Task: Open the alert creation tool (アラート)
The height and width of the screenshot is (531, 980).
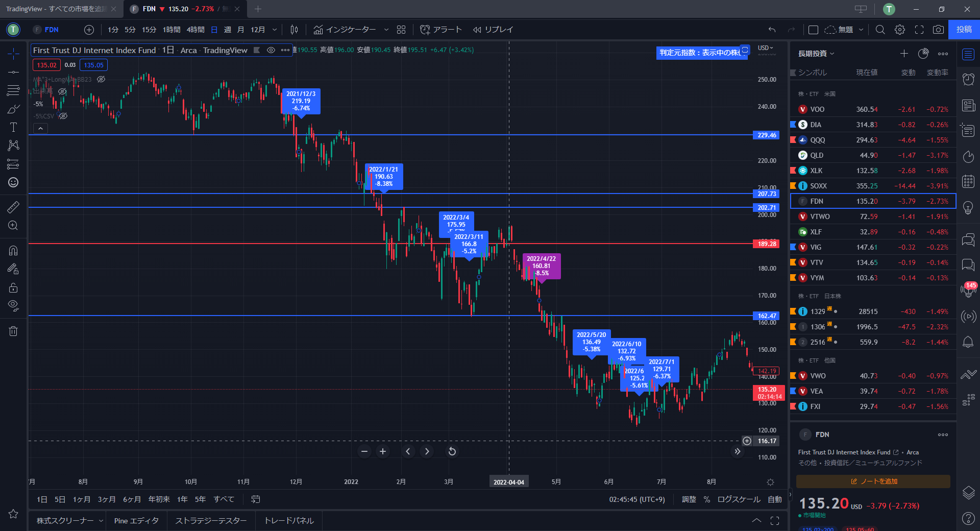Action: tap(441, 30)
